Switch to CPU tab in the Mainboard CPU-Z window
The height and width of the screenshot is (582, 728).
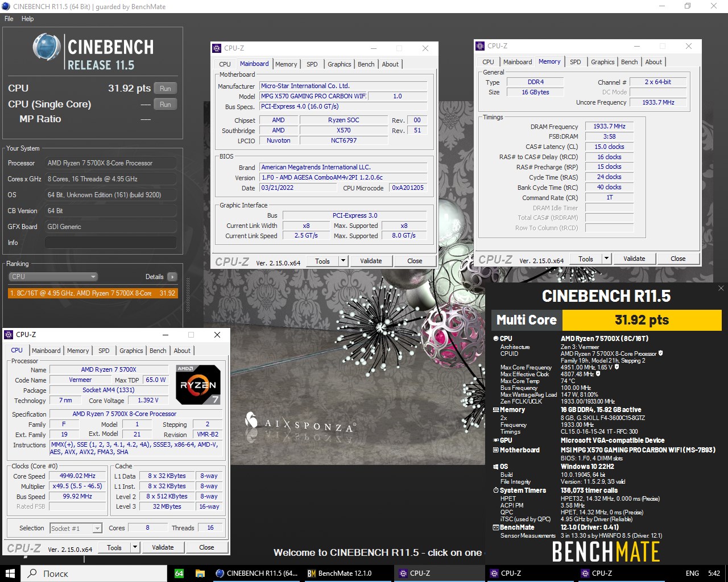point(225,64)
